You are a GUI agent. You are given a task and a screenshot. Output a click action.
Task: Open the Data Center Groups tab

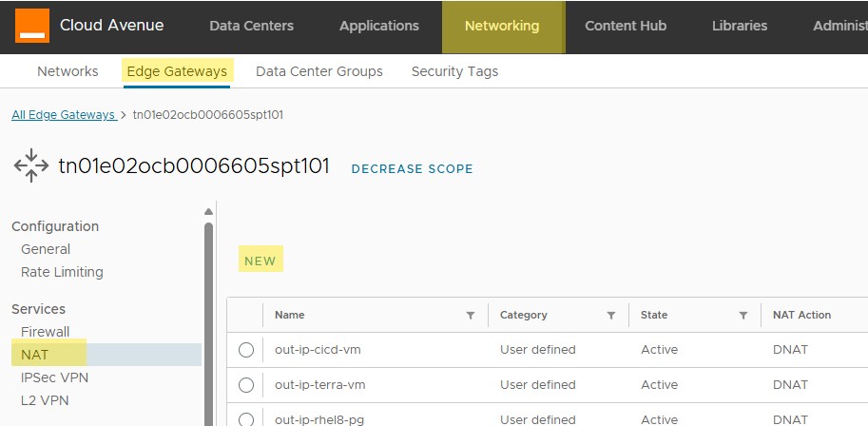[318, 71]
